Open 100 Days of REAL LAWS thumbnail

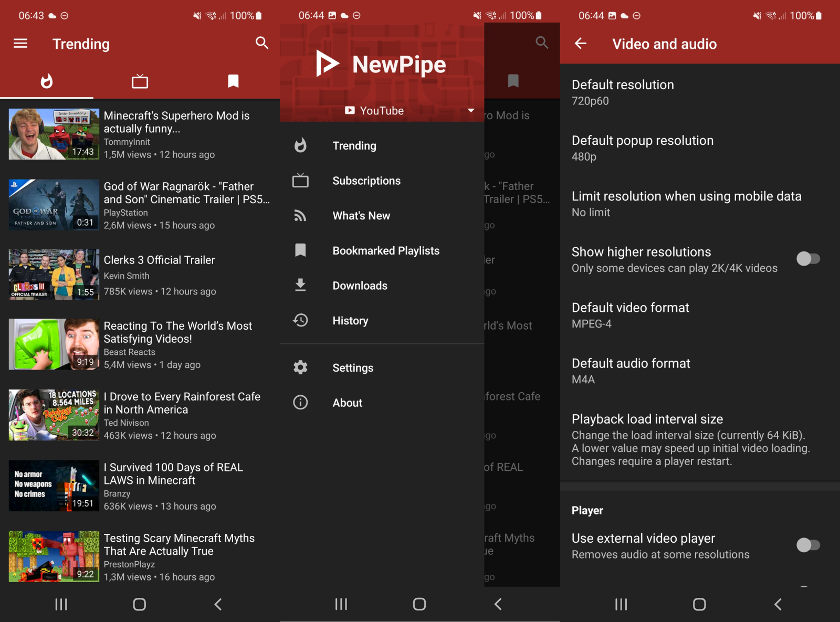click(x=54, y=486)
